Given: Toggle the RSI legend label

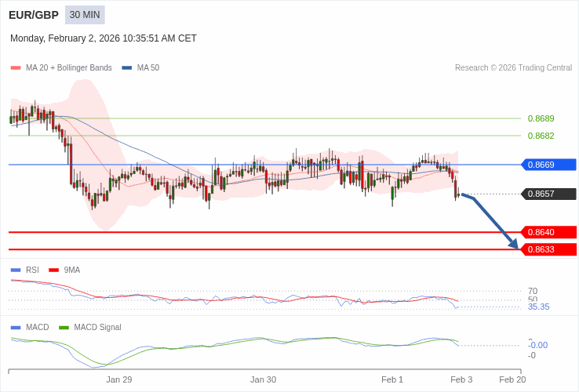Looking at the screenshot, I should [x=32, y=270].
